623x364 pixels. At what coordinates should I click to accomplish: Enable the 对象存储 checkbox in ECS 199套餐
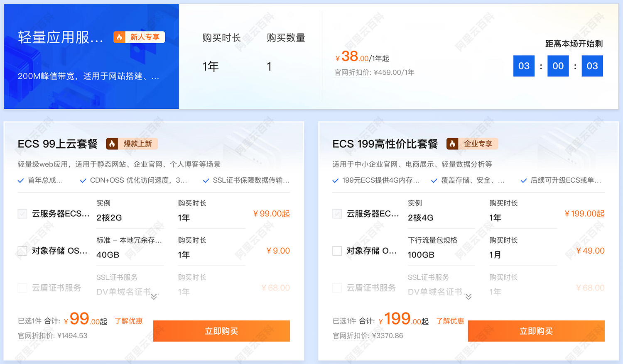(x=337, y=251)
